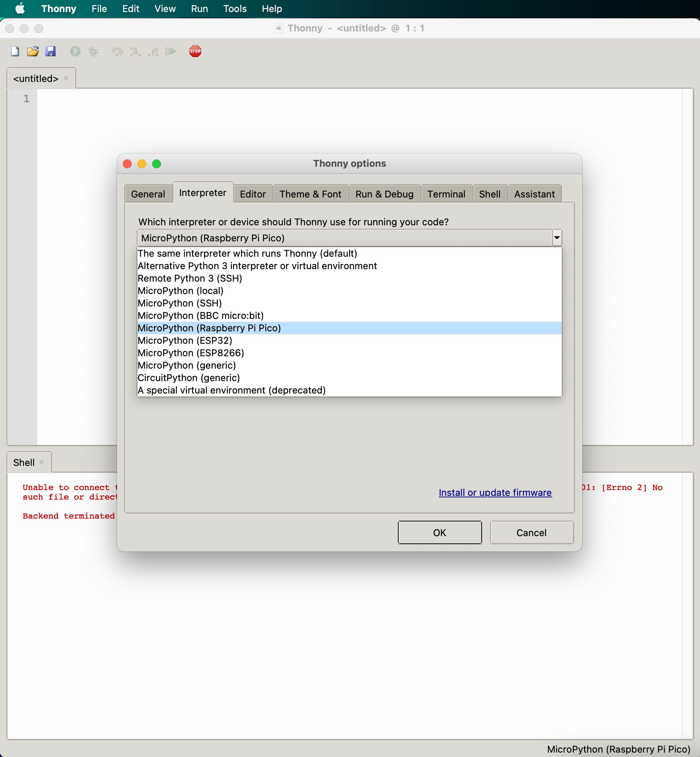Viewport: 700px width, 757px height.
Task: Click the Resume debugging icon
Action: coord(171,51)
